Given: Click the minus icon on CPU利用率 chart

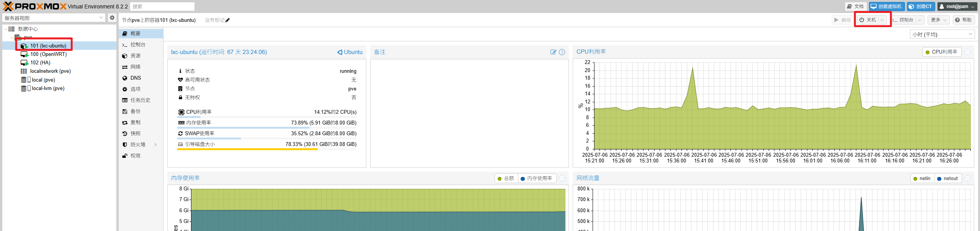Looking at the screenshot, I should click(967, 52).
